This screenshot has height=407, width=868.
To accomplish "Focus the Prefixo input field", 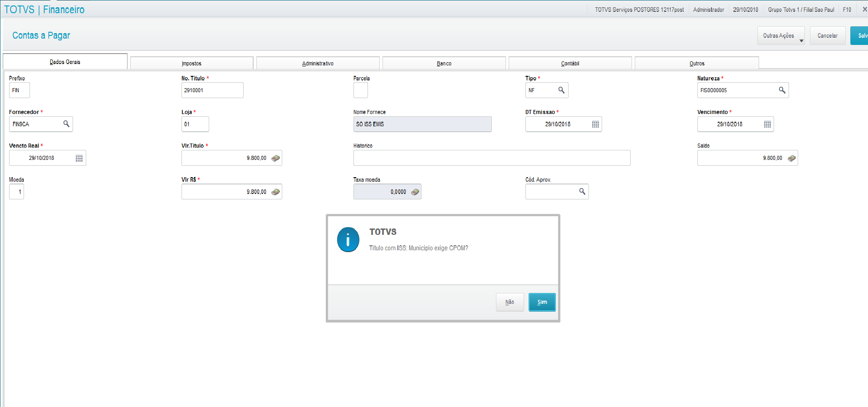I will coord(20,90).
